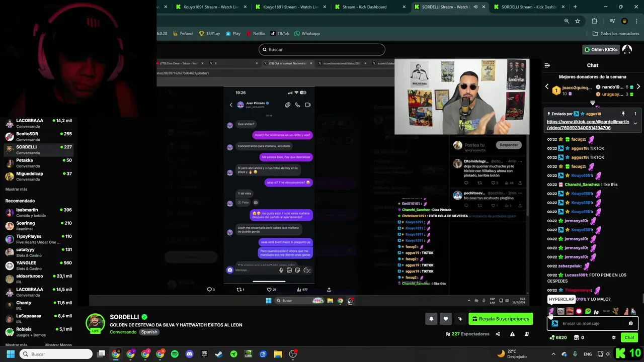
Task: Open Petakka channel in sidebar
Action: 39,163
